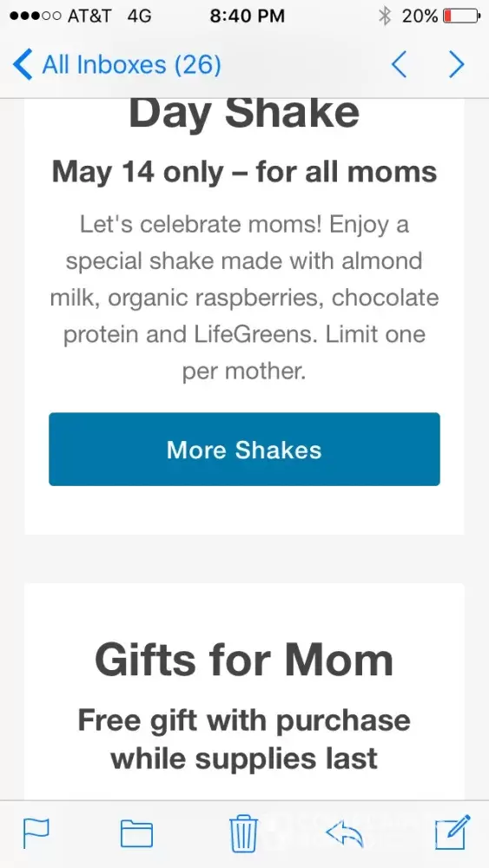Tap the back chevron beside All Inboxes
This screenshot has height=868, width=489.
(x=23, y=65)
